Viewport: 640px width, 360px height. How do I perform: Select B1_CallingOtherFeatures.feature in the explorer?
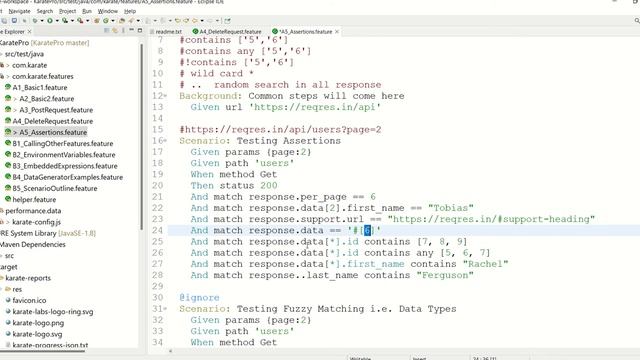[62, 144]
